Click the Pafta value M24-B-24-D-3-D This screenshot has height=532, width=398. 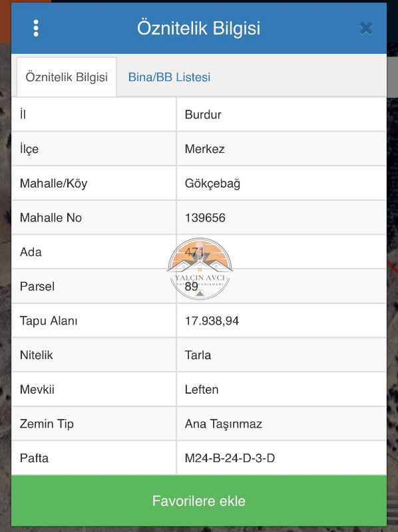pos(230,458)
